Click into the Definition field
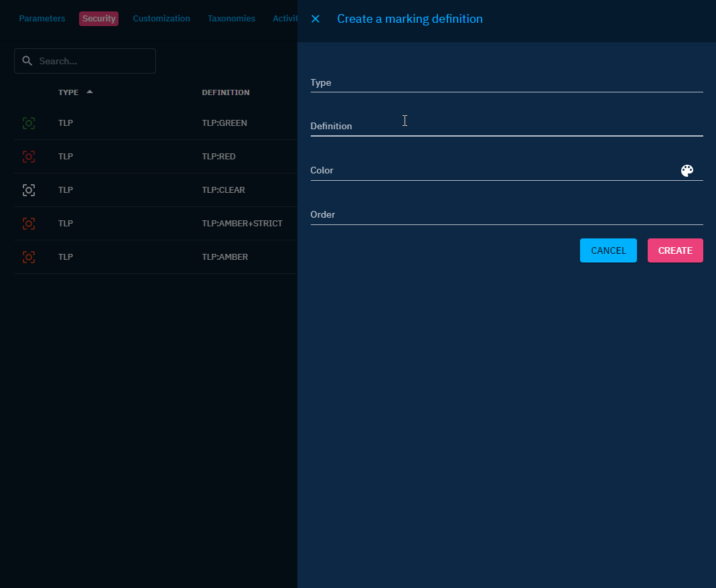Screen dimensions: 716x588 [506, 127]
